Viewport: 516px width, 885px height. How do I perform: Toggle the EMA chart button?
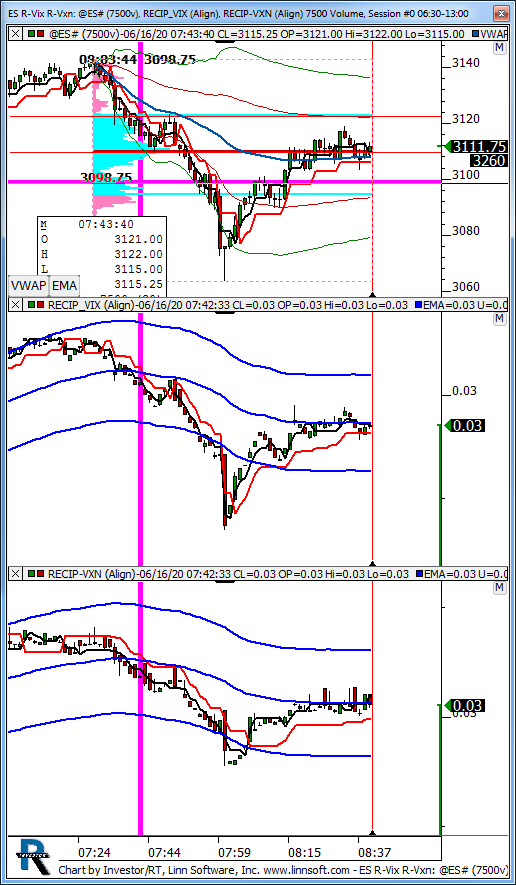point(64,286)
